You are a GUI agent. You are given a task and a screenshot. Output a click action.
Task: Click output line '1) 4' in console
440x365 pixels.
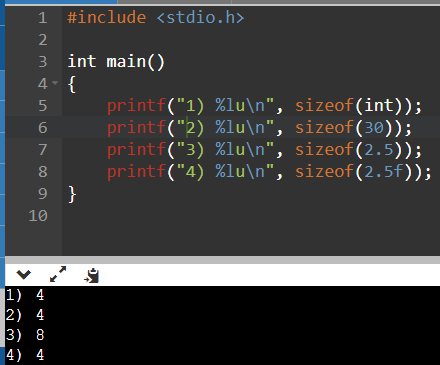pyautogui.click(x=25, y=295)
